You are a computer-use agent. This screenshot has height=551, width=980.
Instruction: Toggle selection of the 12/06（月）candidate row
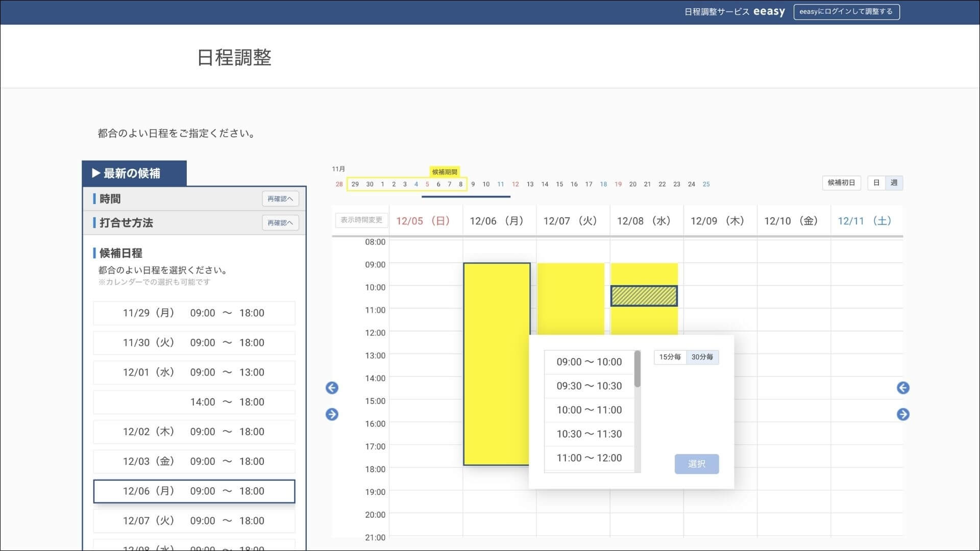194,491
